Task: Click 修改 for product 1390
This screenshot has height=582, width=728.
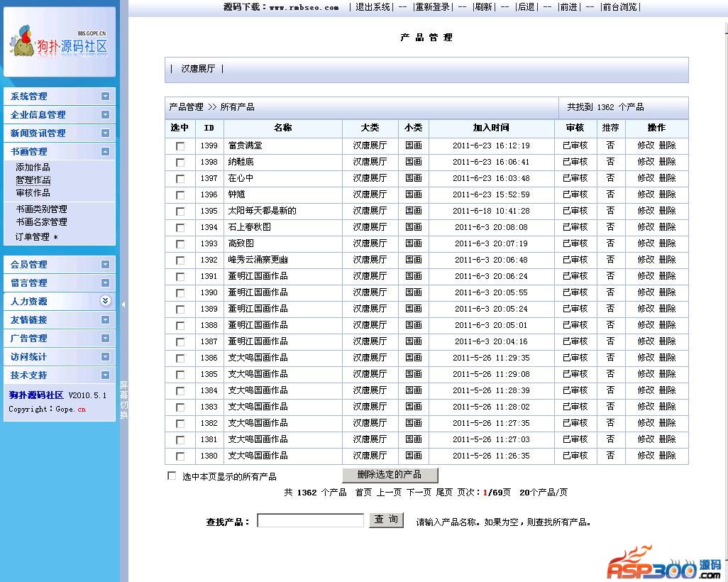Action: (x=646, y=292)
